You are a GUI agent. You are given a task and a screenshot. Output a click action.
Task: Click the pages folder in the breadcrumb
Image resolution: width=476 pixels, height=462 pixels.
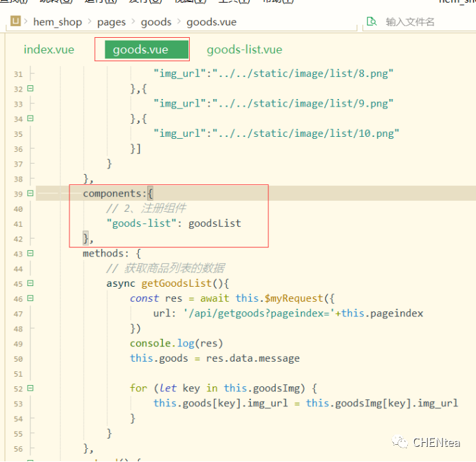[x=111, y=22]
